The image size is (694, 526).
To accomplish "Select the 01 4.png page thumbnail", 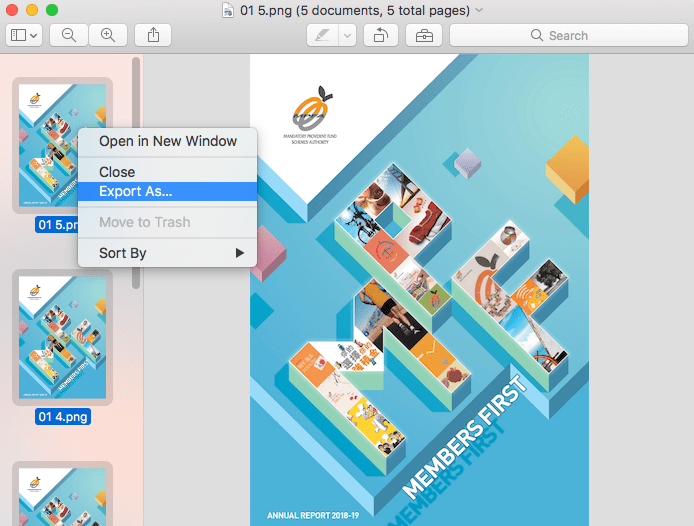I will pyautogui.click(x=62, y=337).
